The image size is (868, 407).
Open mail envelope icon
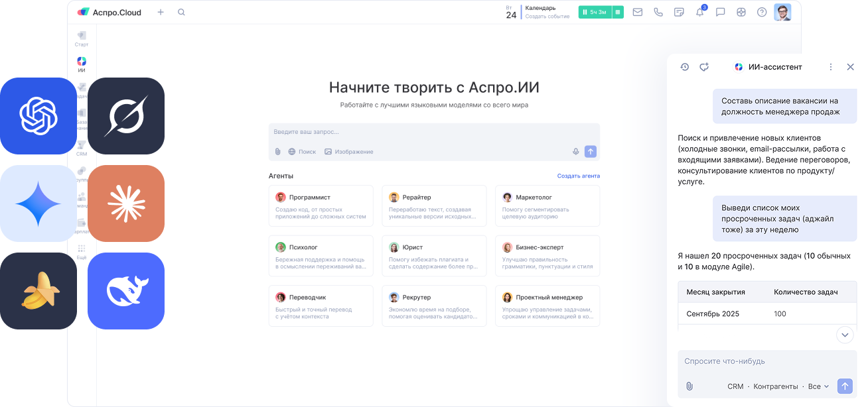tap(637, 12)
